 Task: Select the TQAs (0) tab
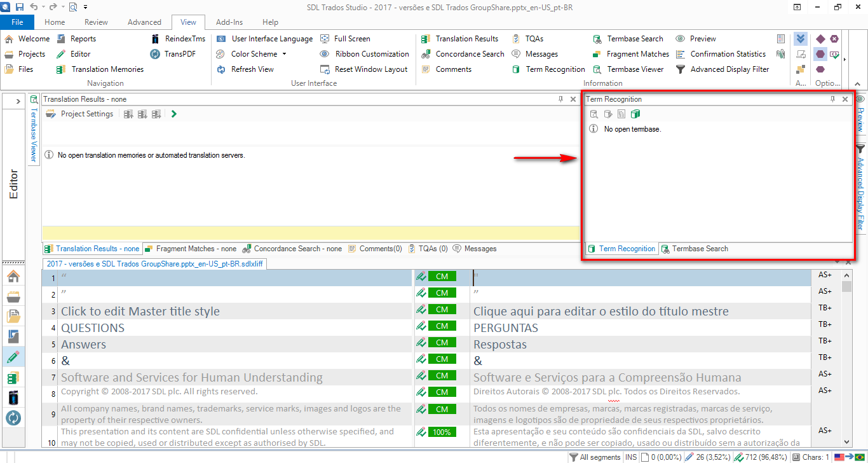[428, 249]
